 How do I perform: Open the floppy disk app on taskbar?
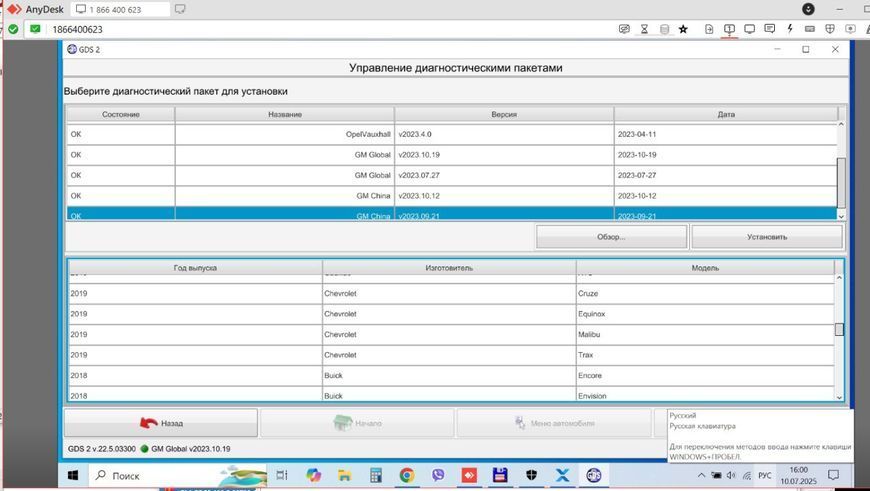[x=500, y=475]
